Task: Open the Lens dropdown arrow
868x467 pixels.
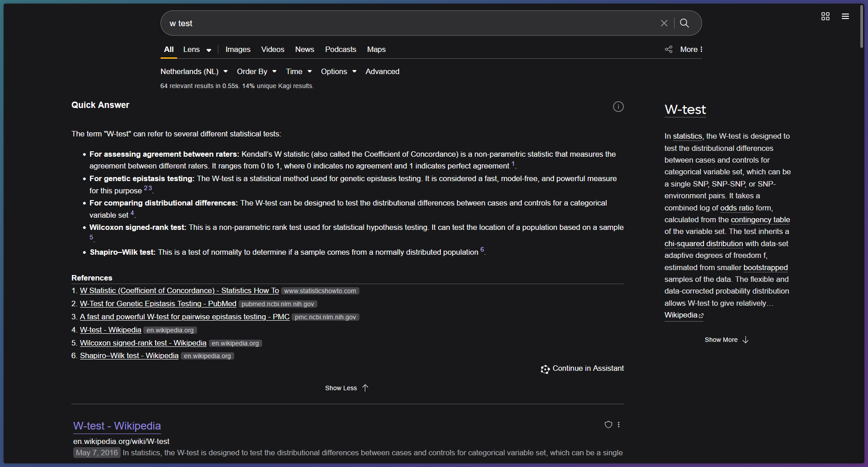Action: click(209, 50)
